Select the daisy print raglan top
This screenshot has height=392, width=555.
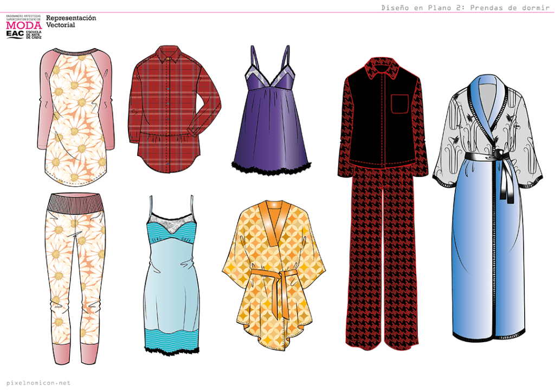[75, 119]
